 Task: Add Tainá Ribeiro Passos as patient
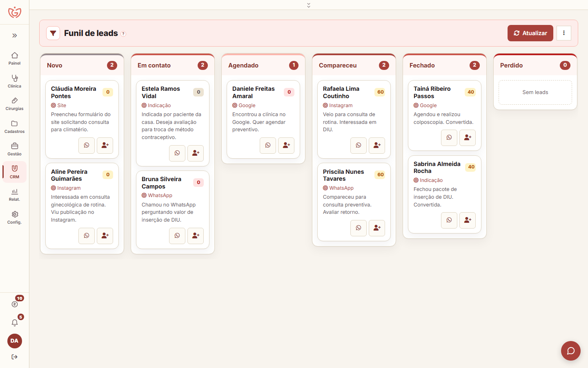coord(468,138)
